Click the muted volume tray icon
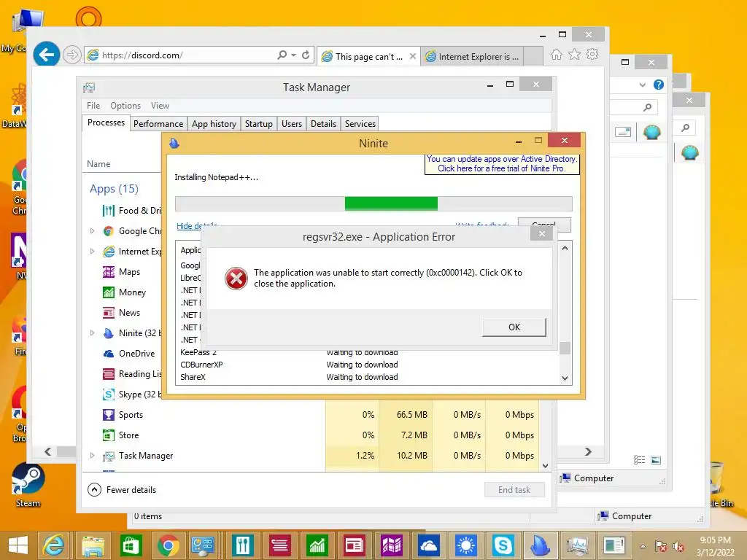 pos(678,546)
